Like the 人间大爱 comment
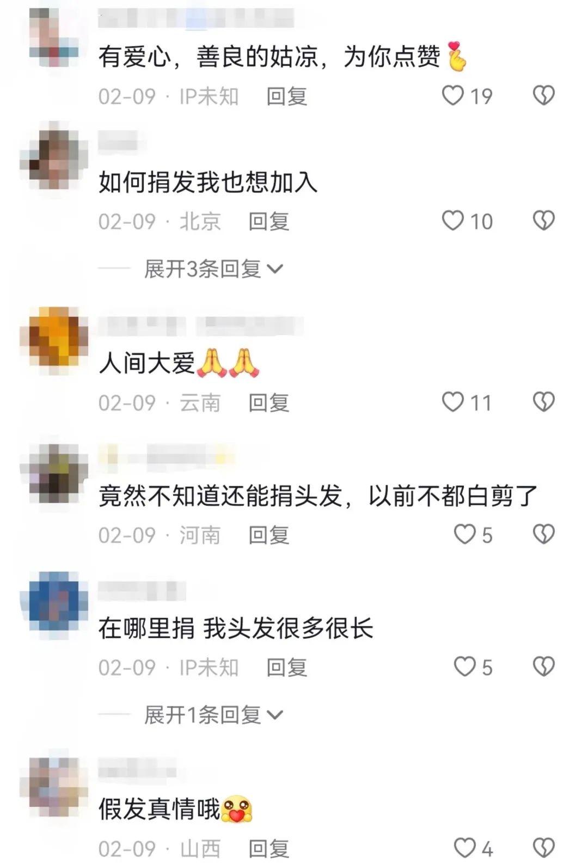 (x=452, y=402)
